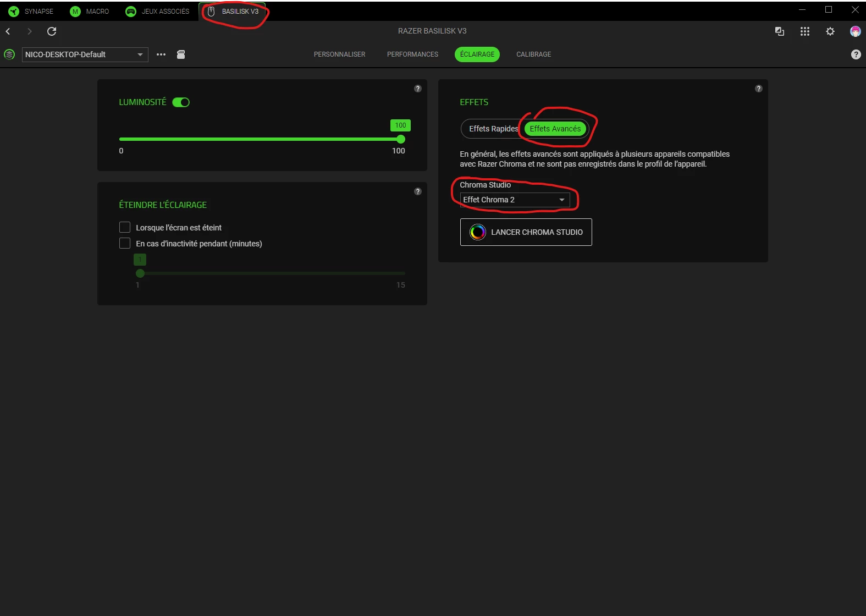Switch to the Macro tab
Viewport: 866px width, 616px height.
(x=90, y=11)
